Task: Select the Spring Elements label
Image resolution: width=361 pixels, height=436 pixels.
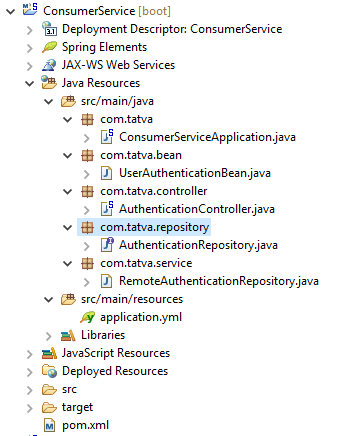Action: click(x=104, y=47)
